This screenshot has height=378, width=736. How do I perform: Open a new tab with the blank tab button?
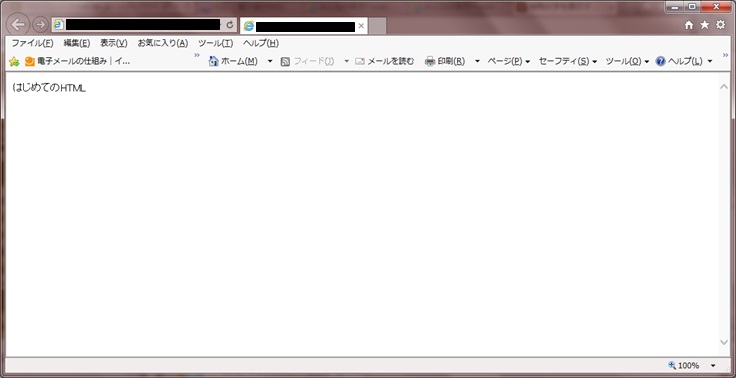point(377,26)
